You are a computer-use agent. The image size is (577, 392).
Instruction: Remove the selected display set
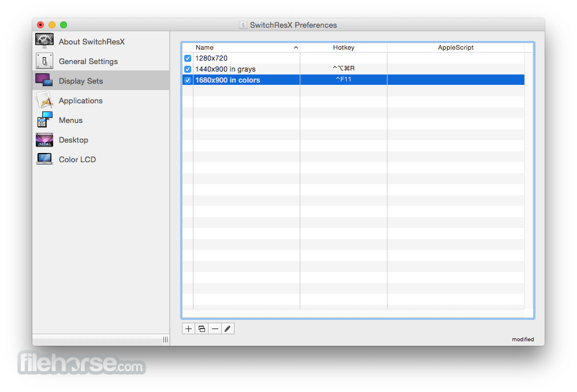pyautogui.click(x=215, y=328)
